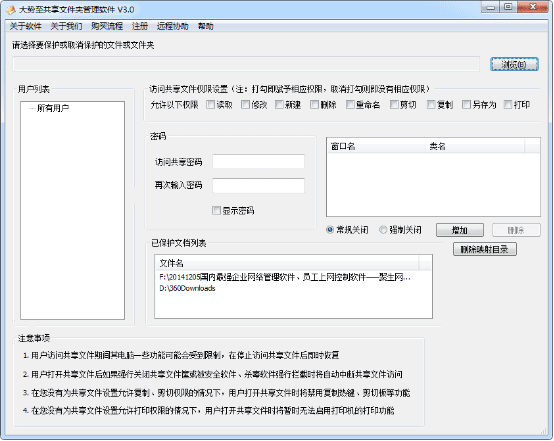Click the 删除映射目录 button
The image size is (554, 441).
(485, 249)
